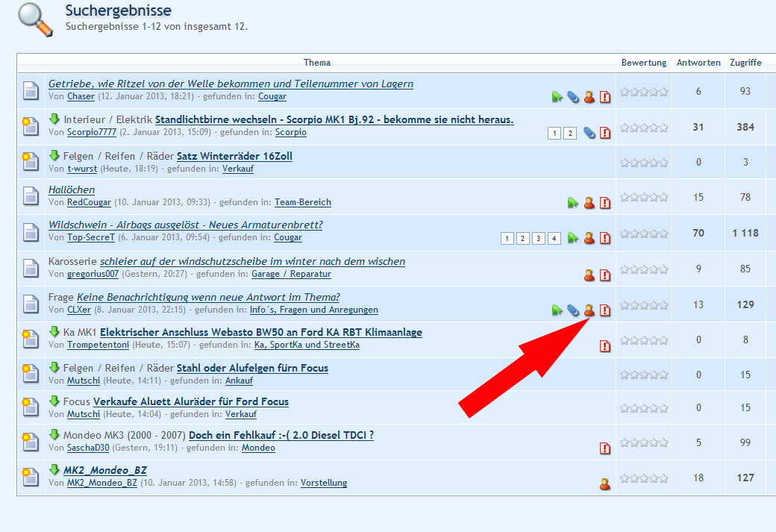The image size is (776, 532).
Task: Click the red exclamation icon in the Webasto thread row
Action: pyautogui.click(x=605, y=346)
